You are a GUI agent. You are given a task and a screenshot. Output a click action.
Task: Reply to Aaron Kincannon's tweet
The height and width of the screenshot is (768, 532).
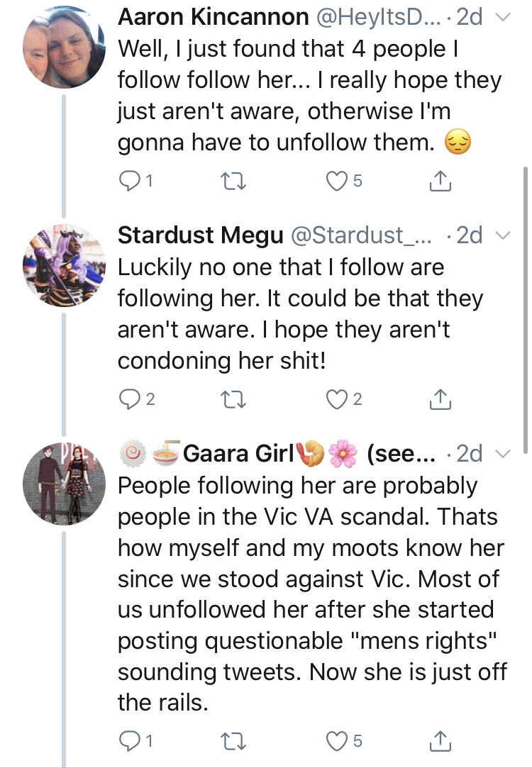click(129, 181)
